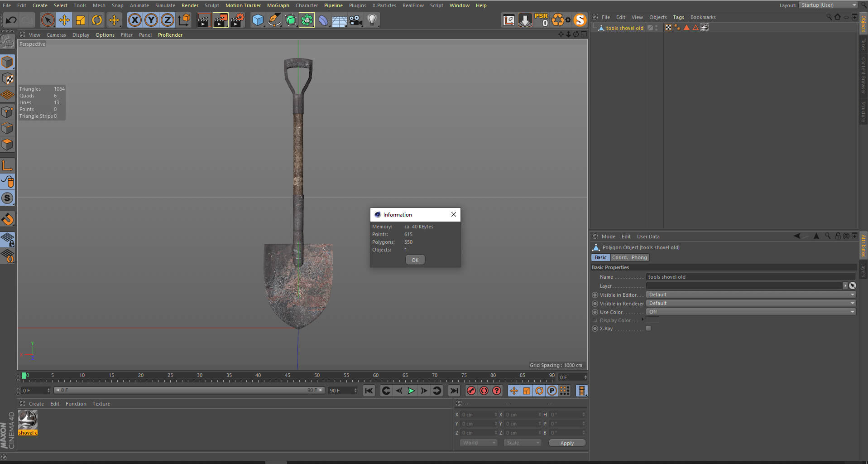
Task: Toggle the X-Ray checkbox
Action: coord(648,329)
